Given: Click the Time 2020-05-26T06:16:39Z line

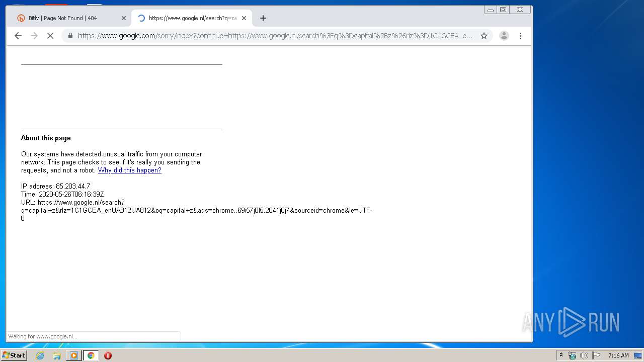Looking at the screenshot, I should 62,195.
